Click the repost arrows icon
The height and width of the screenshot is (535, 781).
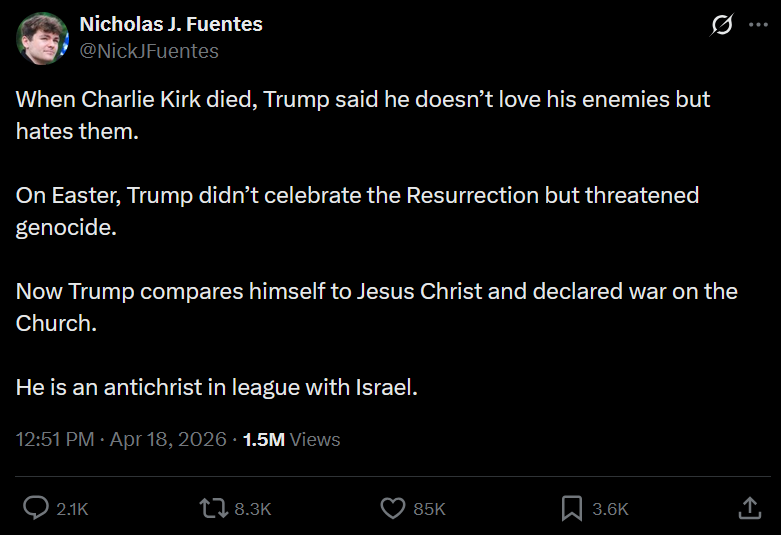click(x=212, y=508)
